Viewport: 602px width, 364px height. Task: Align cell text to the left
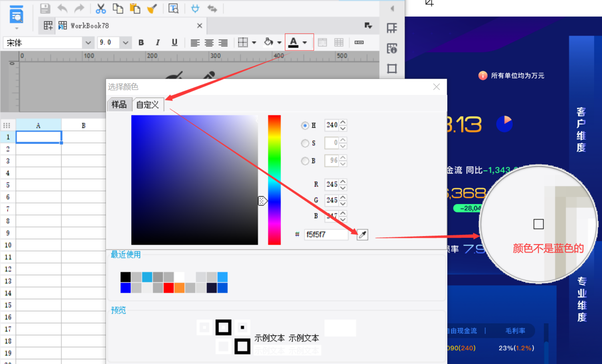coord(195,42)
